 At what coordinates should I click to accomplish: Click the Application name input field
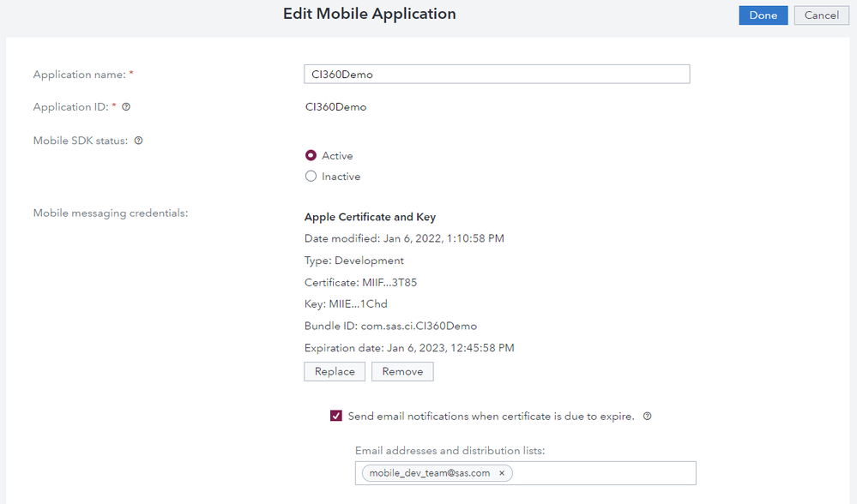(x=497, y=75)
